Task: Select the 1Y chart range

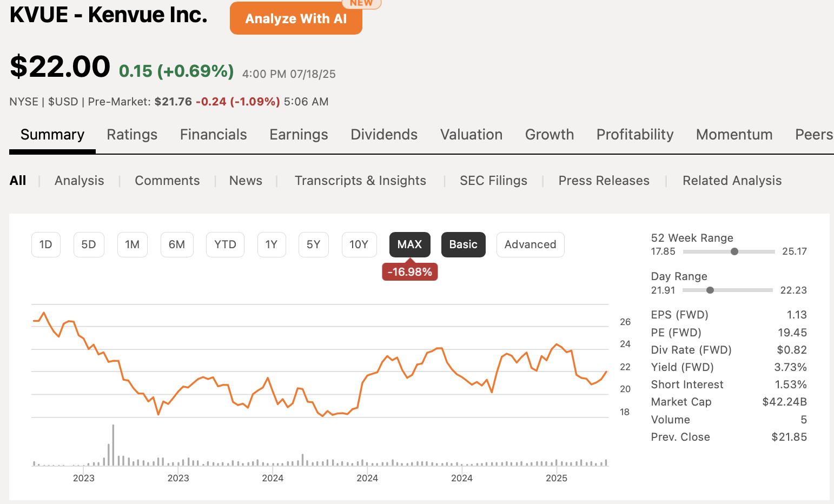Action: tap(272, 244)
